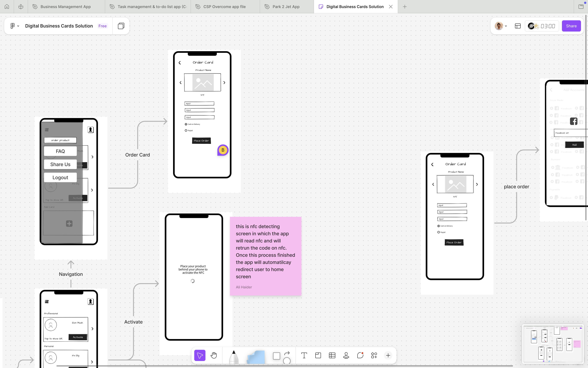The height and width of the screenshot is (368, 588).
Task: Add a new tab with the plus icon
Action: pyautogui.click(x=405, y=7)
